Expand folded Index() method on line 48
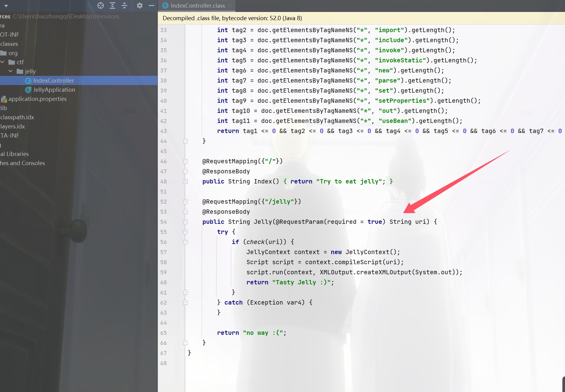 [185, 181]
